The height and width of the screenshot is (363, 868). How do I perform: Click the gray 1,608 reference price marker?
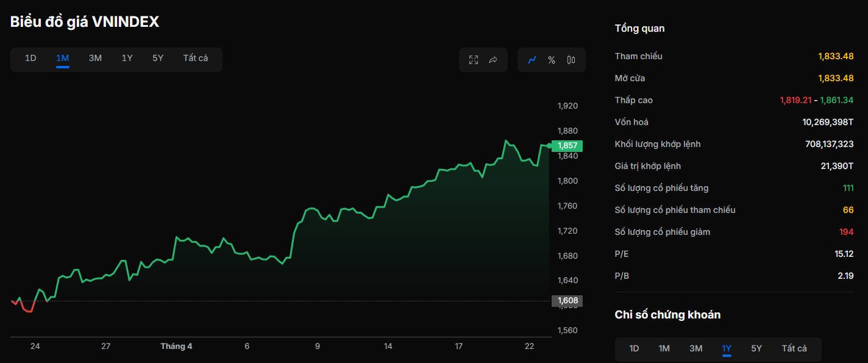(567, 301)
